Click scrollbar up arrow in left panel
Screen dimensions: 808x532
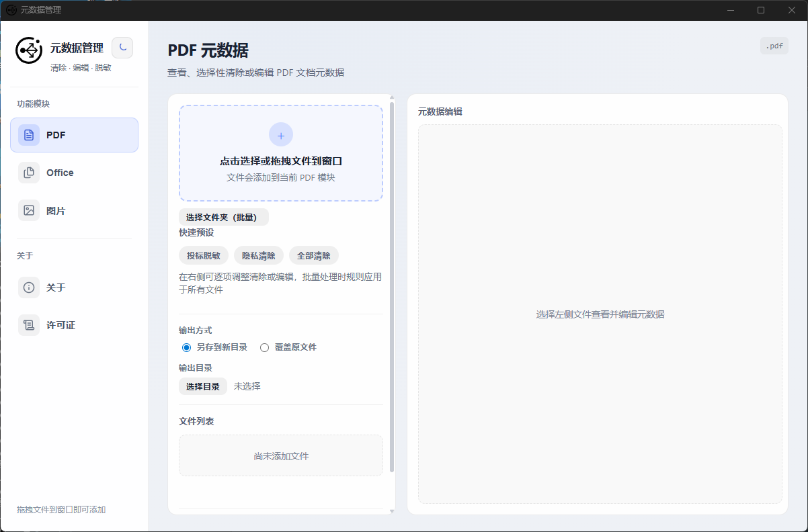(392, 98)
